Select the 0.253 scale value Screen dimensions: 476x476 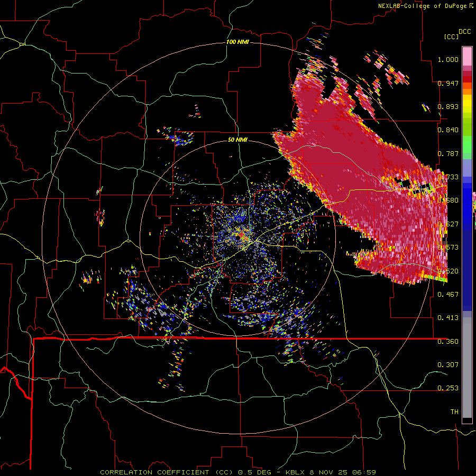pyautogui.click(x=448, y=388)
